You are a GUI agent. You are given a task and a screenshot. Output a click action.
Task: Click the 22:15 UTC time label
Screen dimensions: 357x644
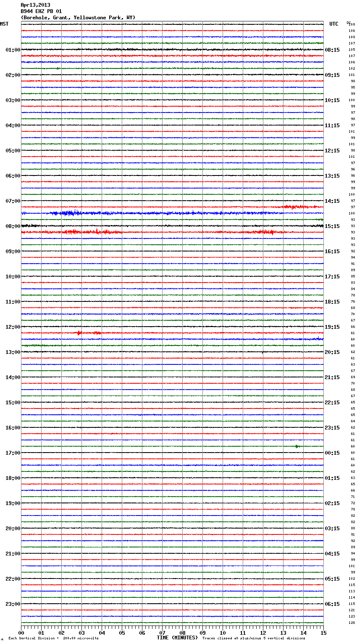point(332,403)
